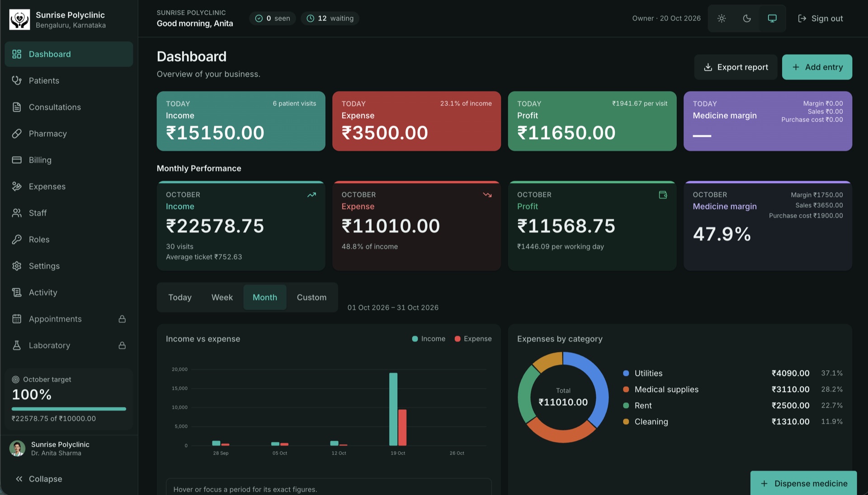Image resolution: width=868 pixels, height=495 pixels.
Task: Click the orange Medical supplies color dot
Action: pos(626,389)
